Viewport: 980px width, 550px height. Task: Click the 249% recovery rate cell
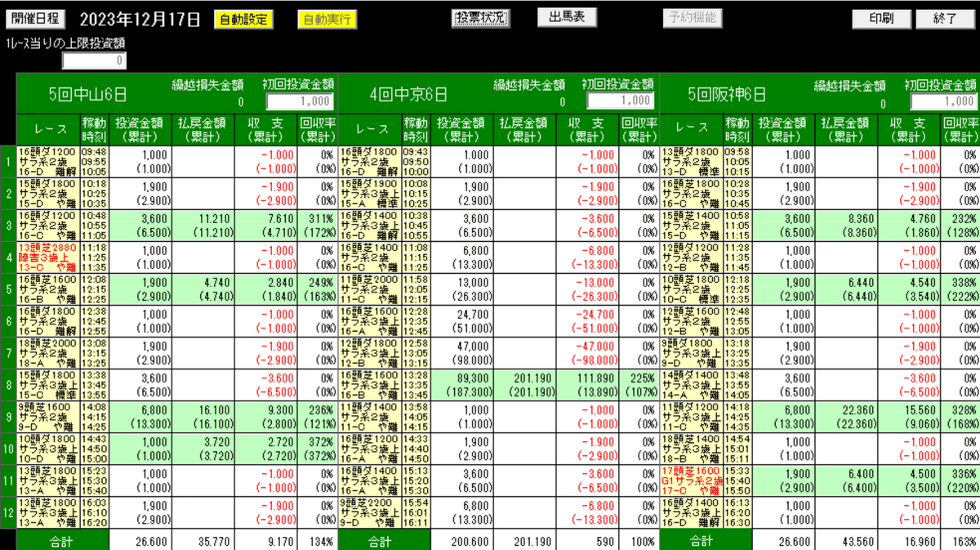pyautogui.click(x=317, y=289)
